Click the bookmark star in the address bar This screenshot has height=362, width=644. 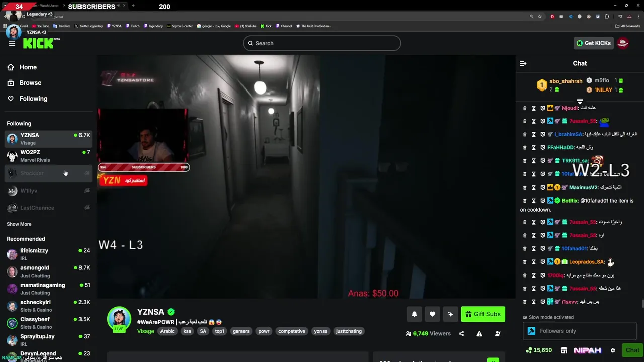coord(540,16)
